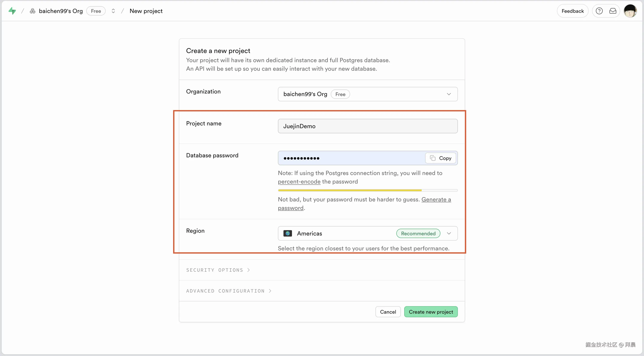Click the Supabase logo icon
Screen dimensions: 644x356
[12, 11]
